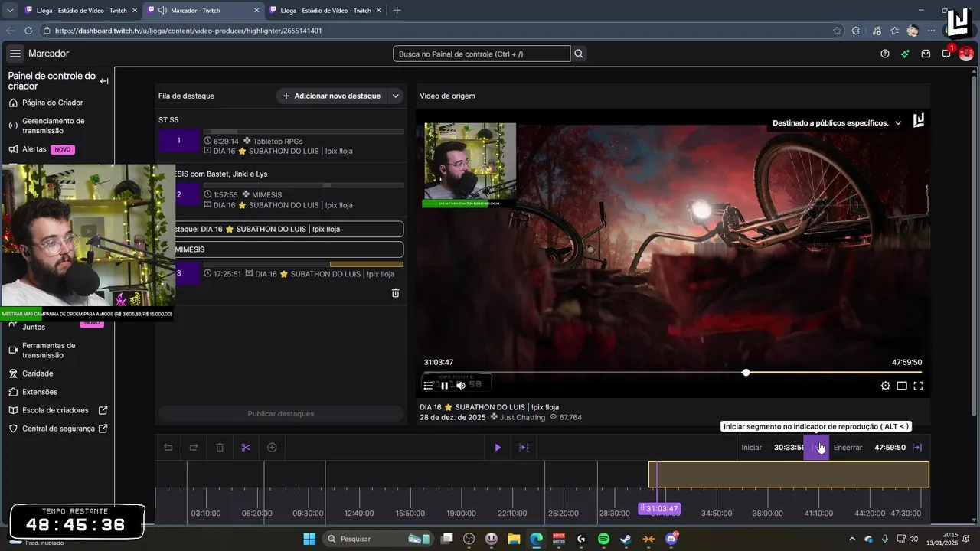Toggle theatre mode on video player
The height and width of the screenshot is (551, 980).
902,386
